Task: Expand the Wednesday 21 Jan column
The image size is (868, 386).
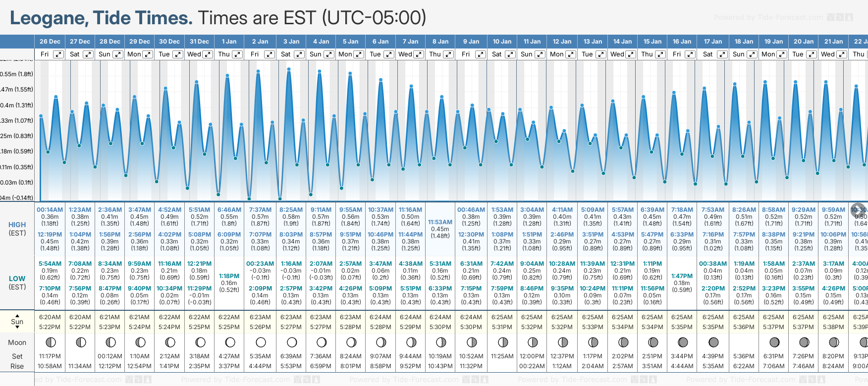Action: point(842,54)
